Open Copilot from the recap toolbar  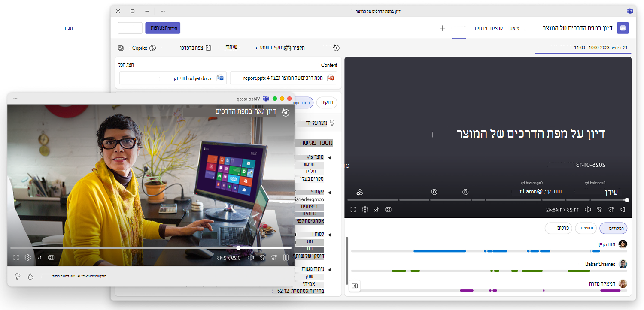point(144,48)
